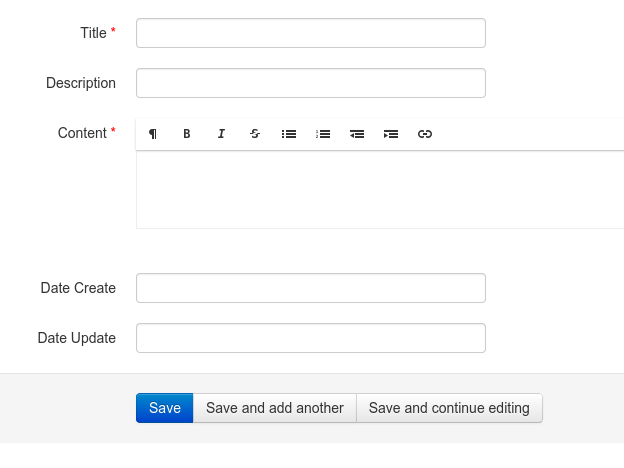Insert an ordered numbered list
The height and width of the screenshot is (468, 624).
[x=323, y=134]
